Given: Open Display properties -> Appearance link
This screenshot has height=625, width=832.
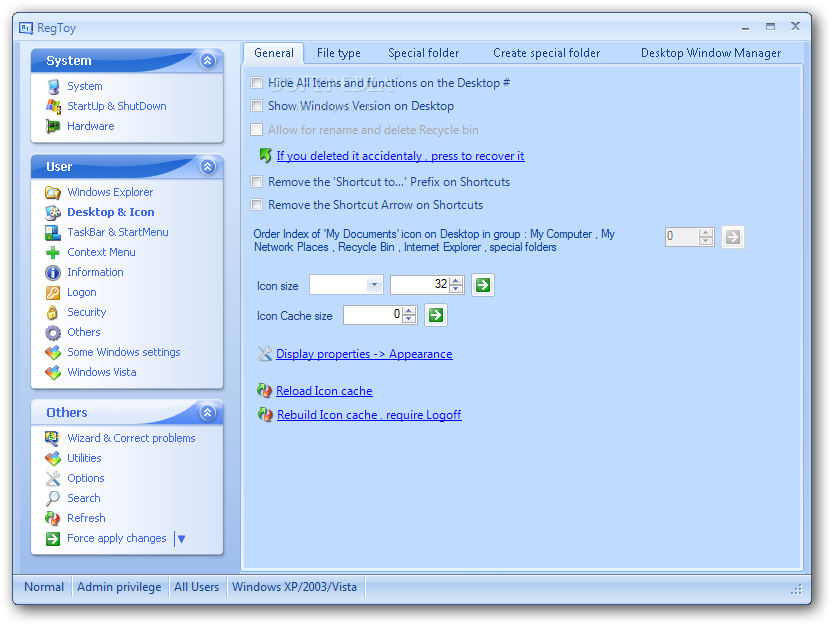Looking at the screenshot, I should 364,354.
